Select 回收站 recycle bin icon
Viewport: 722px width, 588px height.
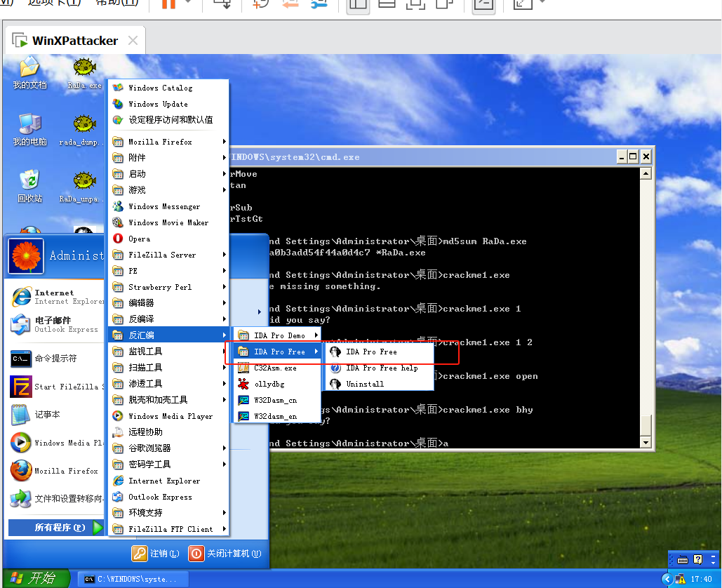(29, 187)
